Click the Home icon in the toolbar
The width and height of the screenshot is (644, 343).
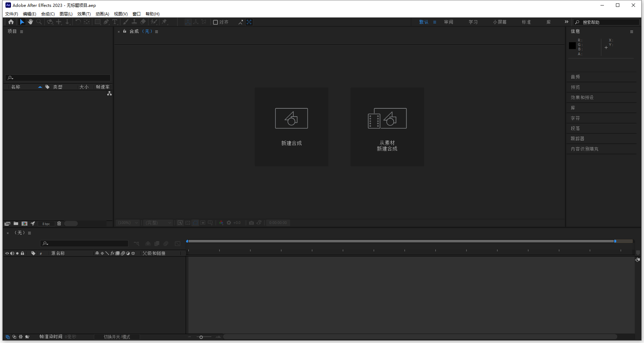[x=11, y=22]
